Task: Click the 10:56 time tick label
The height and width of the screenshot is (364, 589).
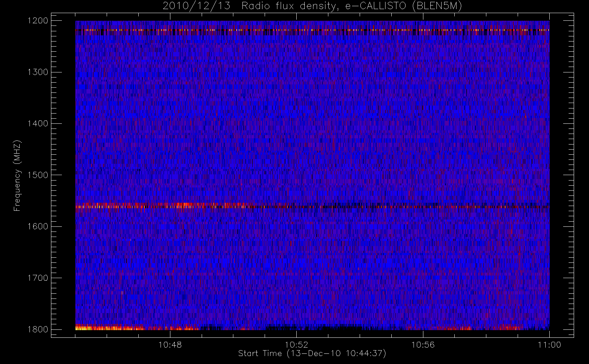Action: click(423, 345)
